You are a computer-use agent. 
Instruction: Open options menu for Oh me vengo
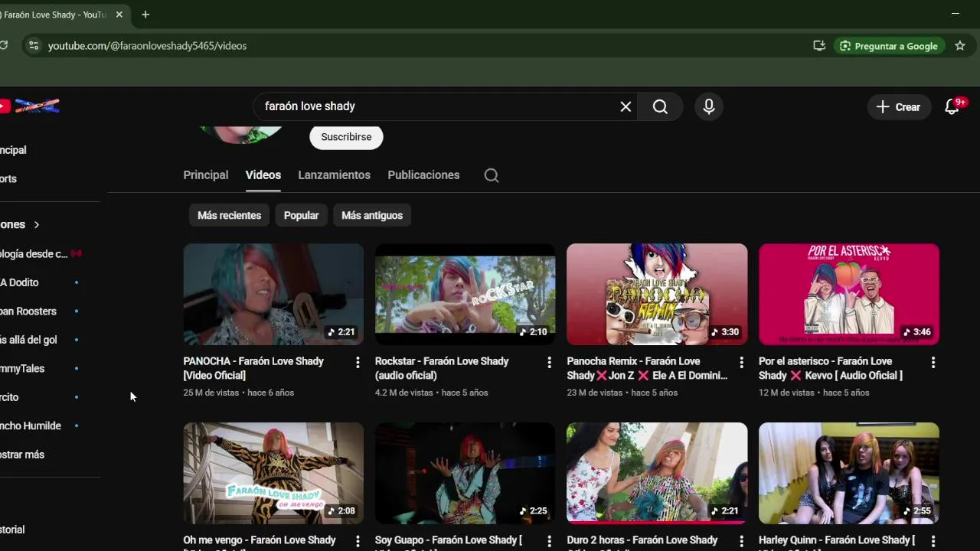pos(357,542)
